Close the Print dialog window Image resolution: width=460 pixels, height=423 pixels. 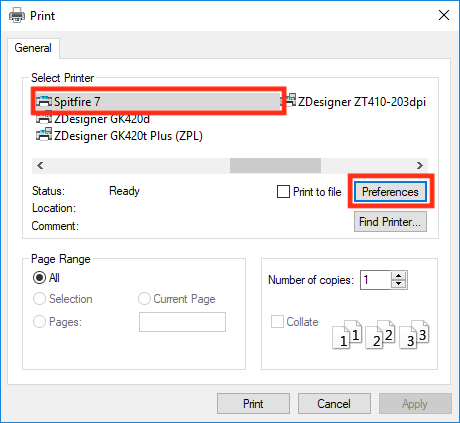click(444, 15)
